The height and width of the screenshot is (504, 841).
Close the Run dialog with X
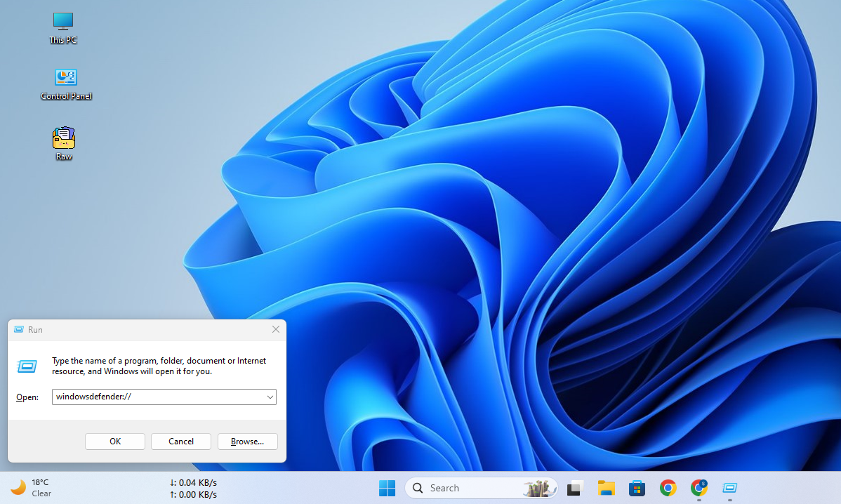[275, 329]
